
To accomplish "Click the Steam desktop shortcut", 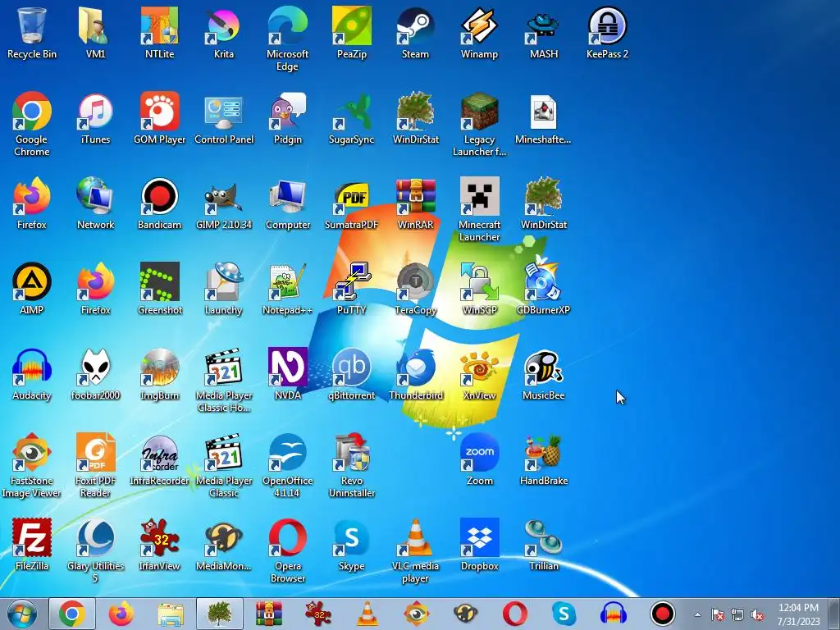I will [415, 33].
